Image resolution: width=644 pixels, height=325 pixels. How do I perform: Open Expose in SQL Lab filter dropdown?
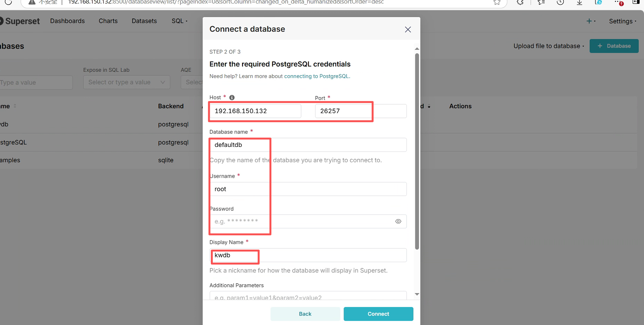pyautogui.click(x=127, y=82)
